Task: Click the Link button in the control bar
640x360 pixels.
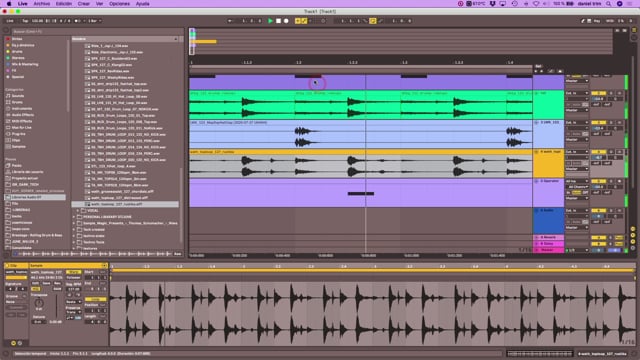Action: (x=10, y=21)
